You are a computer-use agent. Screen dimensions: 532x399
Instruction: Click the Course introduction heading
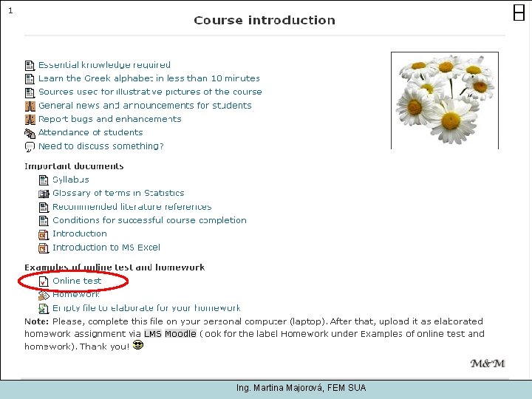(265, 21)
